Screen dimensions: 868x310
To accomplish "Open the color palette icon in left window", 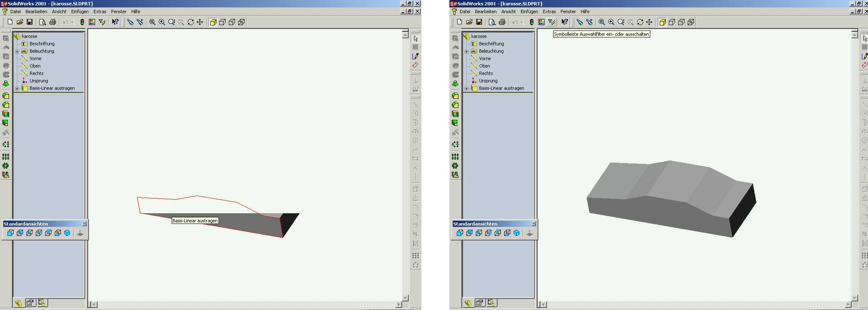I will (92, 22).
